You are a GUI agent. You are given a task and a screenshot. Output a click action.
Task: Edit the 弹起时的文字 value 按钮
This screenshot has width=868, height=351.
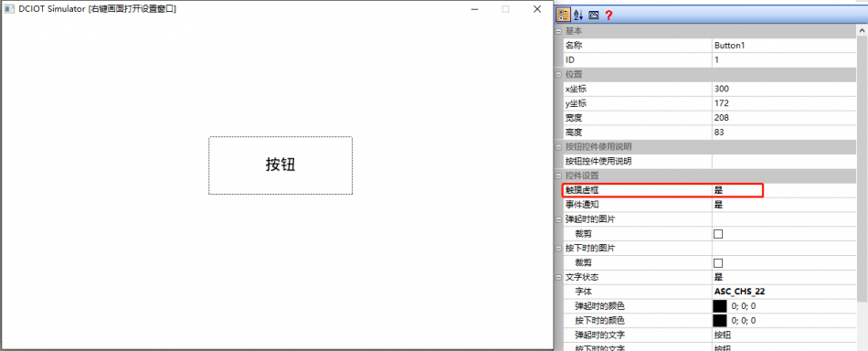(x=785, y=335)
